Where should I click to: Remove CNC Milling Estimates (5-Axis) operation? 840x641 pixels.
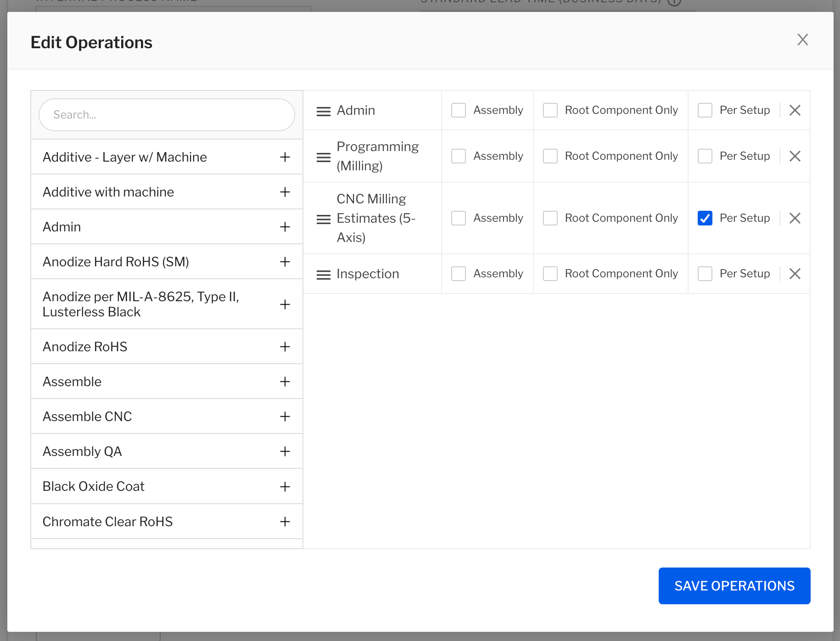pyautogui.click(x=795, y=218)
